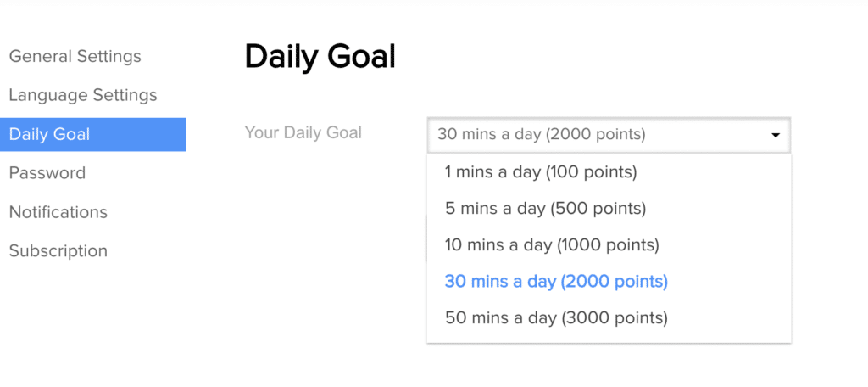This screenshot has height=387, width=868.
Task: Keep the blue 2000 points list entry
Action: (614, 282)
